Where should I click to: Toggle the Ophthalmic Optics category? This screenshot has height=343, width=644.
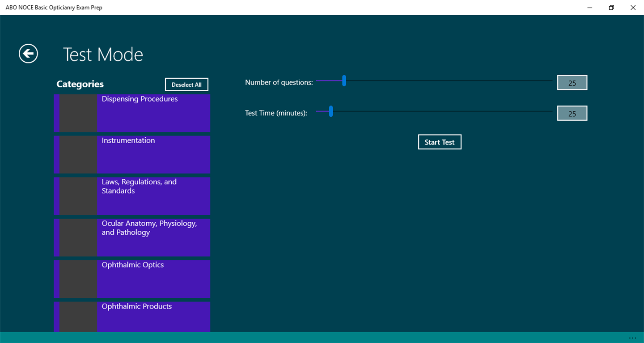coord(132,279)
